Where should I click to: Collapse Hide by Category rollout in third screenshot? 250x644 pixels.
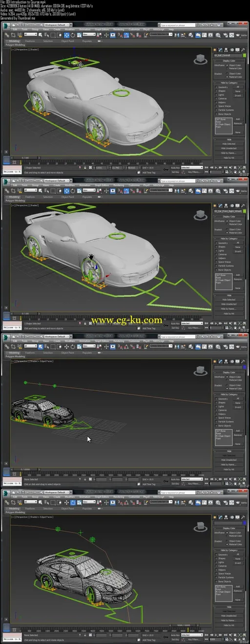229,395
